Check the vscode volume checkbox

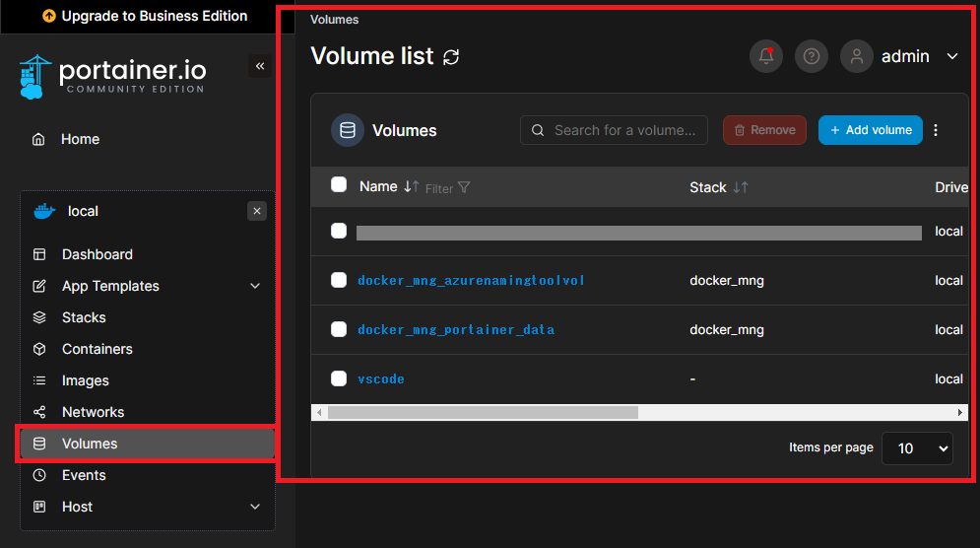coord(339,378)
